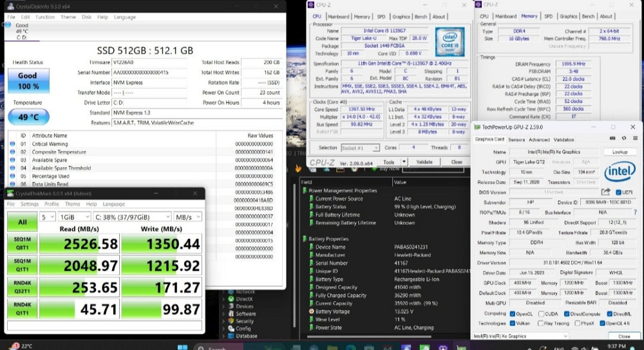Image resolution: width=644 pixels, height=350 pixels.
Task: Click the BIOS export share icon
Action: pyautogui.click(x=605, y=192)
